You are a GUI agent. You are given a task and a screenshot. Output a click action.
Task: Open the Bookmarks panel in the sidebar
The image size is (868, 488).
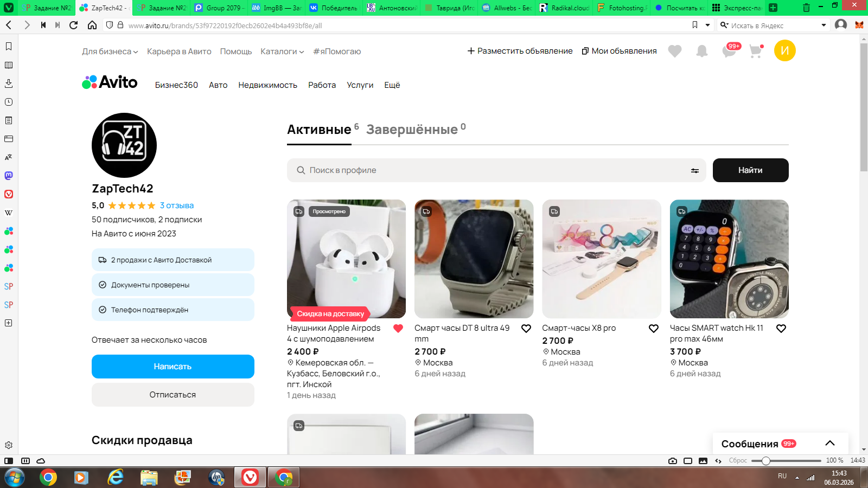pos(9,47)
